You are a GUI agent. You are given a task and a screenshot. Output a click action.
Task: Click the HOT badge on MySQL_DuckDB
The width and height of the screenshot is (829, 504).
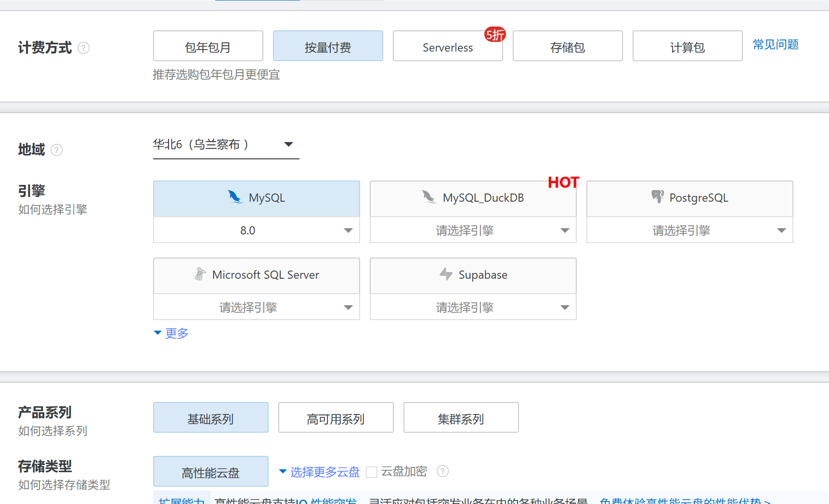pos(563,182)
